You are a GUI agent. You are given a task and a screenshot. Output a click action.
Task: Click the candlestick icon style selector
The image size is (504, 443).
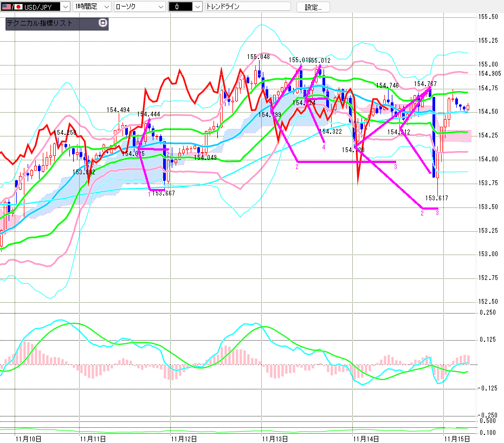197,7
